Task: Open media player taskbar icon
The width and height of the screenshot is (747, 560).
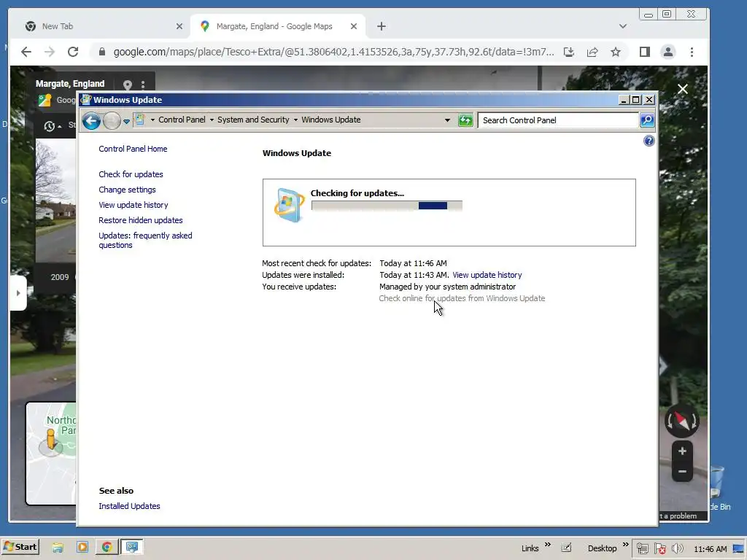Action: click(x=82, y=547)
